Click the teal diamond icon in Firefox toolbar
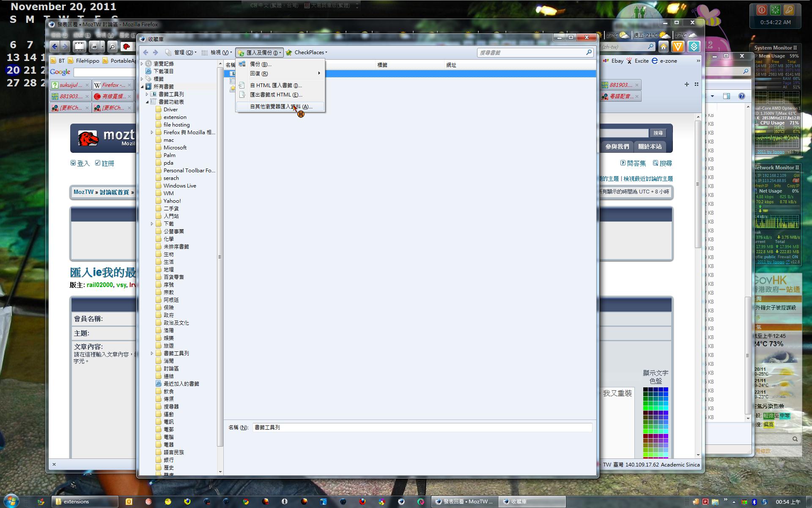 pyautogui.click(x=694, y=47)
